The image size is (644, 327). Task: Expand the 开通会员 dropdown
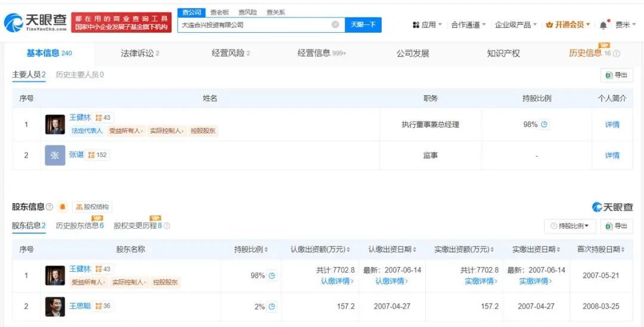(x=568, y=25)
